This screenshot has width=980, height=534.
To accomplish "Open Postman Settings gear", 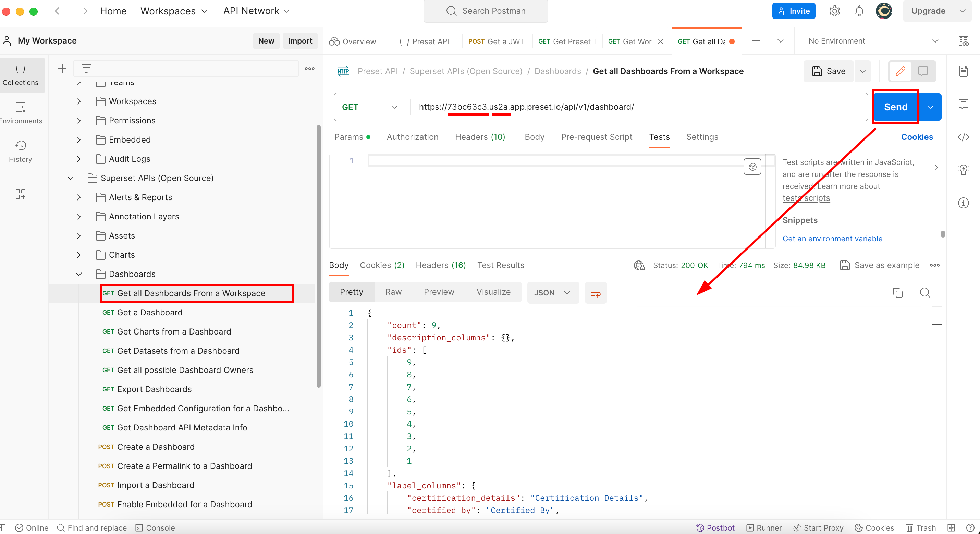I will [835, 11].
